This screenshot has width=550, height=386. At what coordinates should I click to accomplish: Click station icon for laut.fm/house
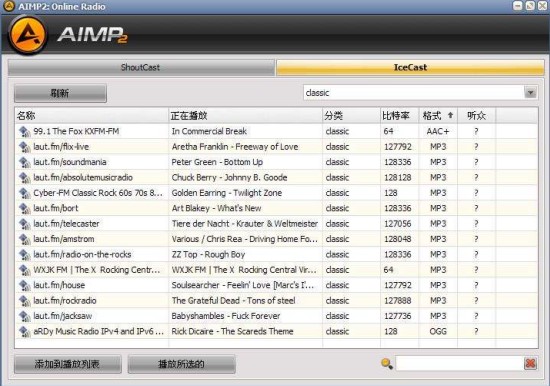coord(25,286)
